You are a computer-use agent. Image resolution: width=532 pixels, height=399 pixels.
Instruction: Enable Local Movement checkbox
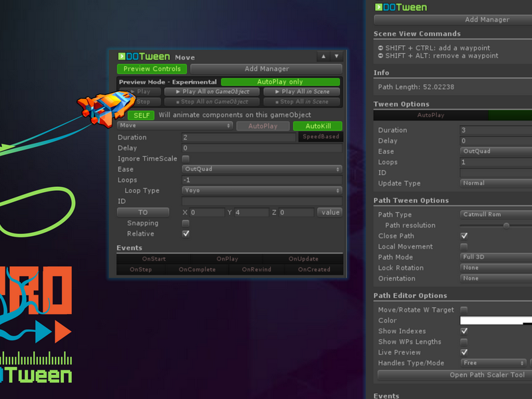[x=464, y=247]
